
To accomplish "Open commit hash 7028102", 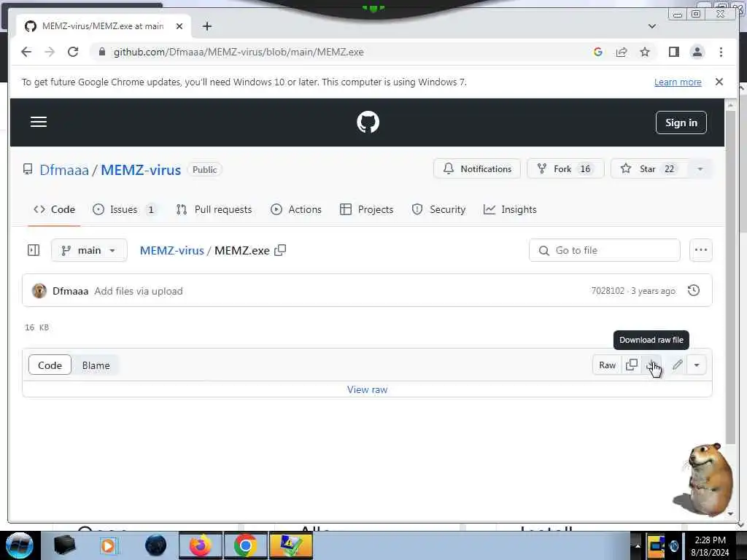I will [x=608, y=291].
